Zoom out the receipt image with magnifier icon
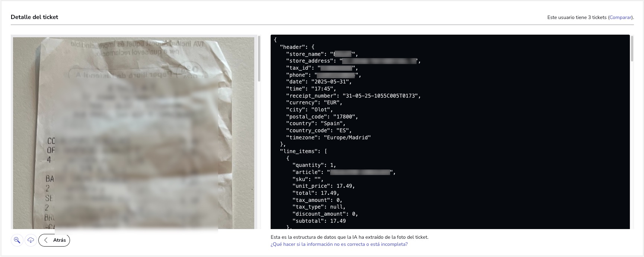Image resolution: width=644 pixels, height=257 pixels. point(17,240)
